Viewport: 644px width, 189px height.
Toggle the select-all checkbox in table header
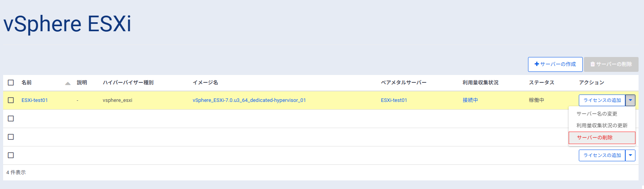tap(11, 82)
